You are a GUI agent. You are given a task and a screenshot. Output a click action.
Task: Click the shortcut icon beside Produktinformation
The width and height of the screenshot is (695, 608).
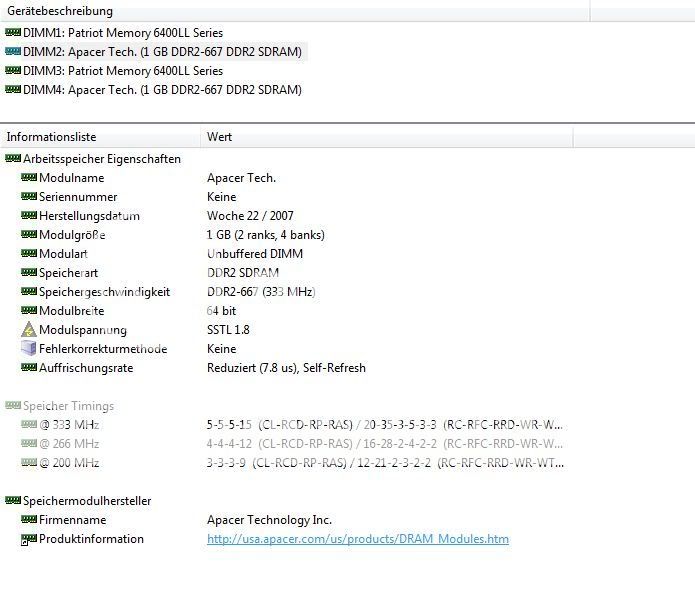[29, 539]
